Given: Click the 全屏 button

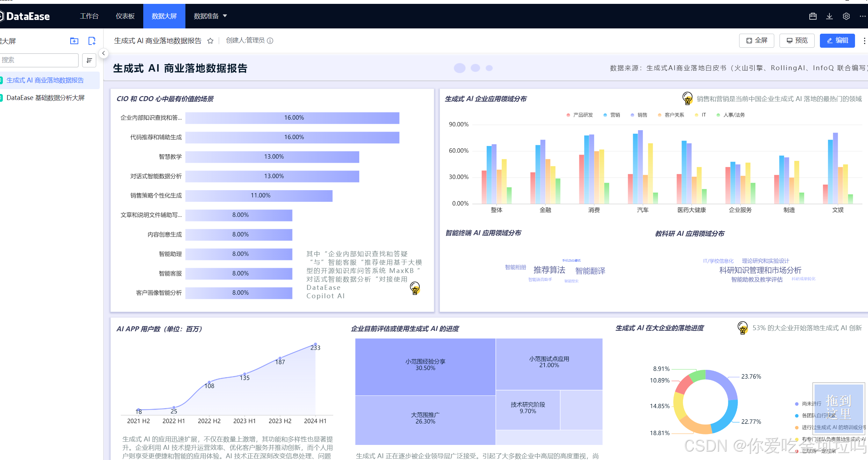Looking at the screenshot, I should [x=757, y=41].
